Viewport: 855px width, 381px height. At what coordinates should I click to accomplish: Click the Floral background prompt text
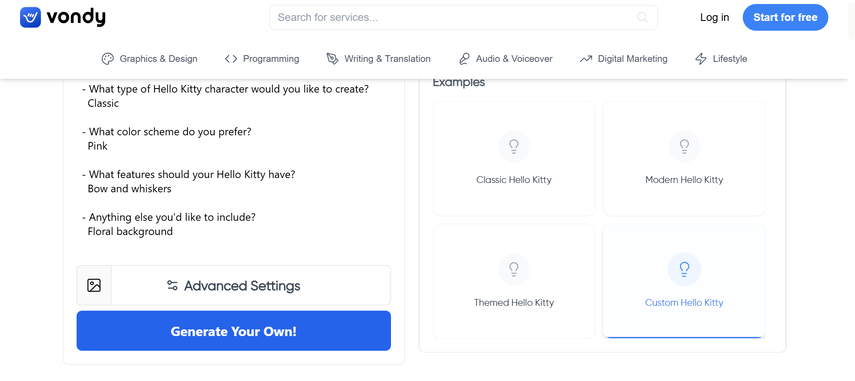tap(130, 232)
